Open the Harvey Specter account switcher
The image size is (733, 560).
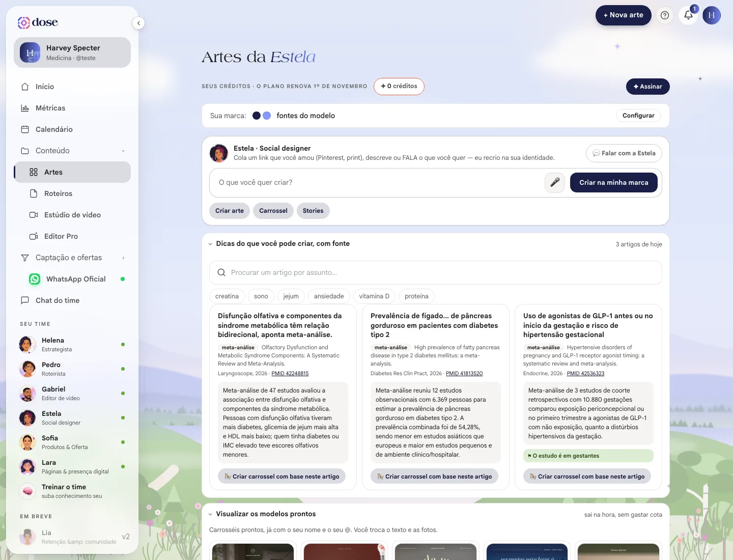pos(72,52)
